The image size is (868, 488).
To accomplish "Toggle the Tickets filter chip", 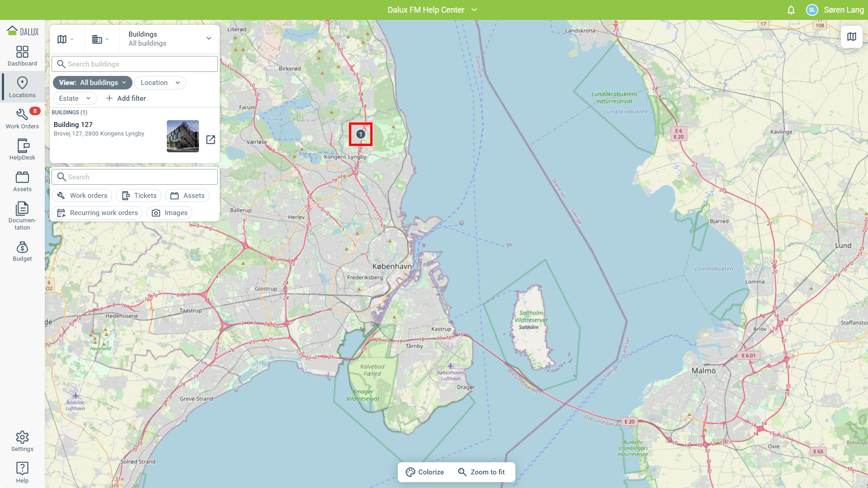I will click(139, 196).
